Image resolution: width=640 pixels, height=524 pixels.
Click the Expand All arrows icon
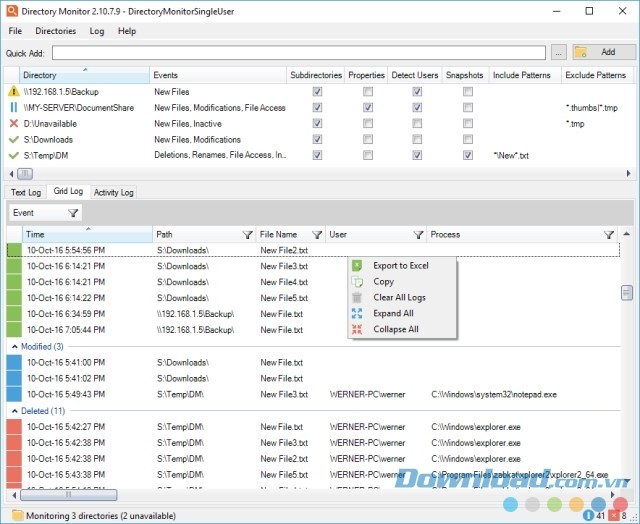(x=357, y=313)
